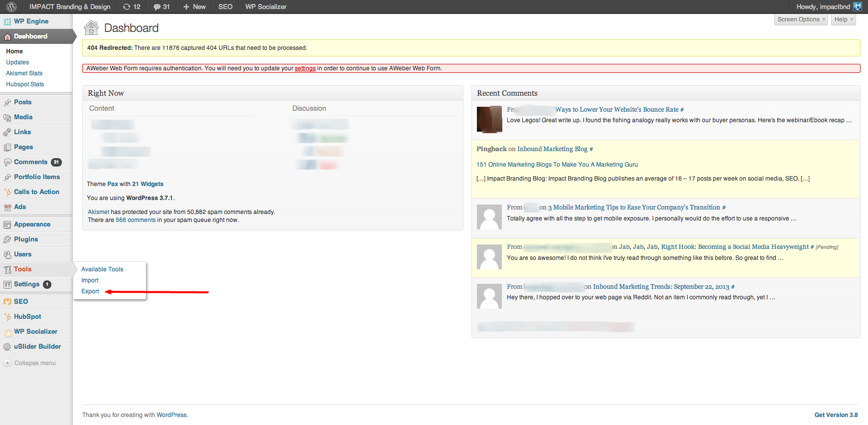This screenshot has width=868, height=425.
Task: Click the Posts pushpin icon
Action: pyautogui.click(x=7, y=102)
